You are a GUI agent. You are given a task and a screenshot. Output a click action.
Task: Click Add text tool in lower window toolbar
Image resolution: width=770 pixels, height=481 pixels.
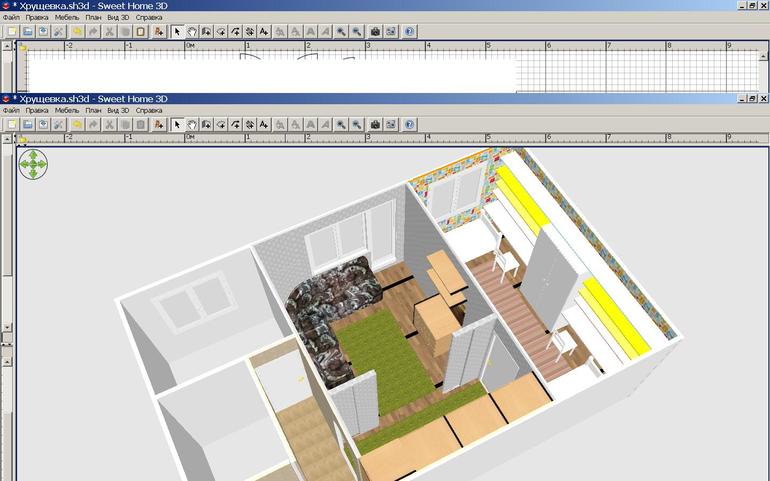tap(264, 125)
